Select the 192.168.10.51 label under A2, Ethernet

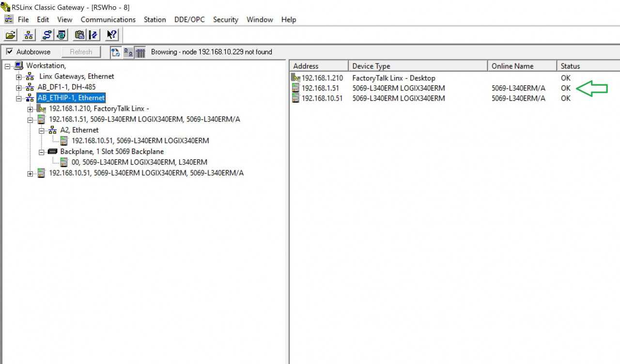click(140, 141)
